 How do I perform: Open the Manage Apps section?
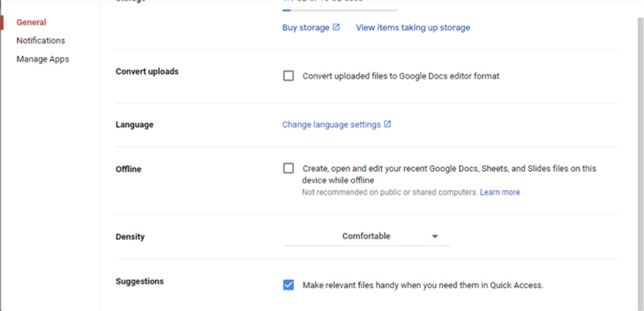[43, 59]
